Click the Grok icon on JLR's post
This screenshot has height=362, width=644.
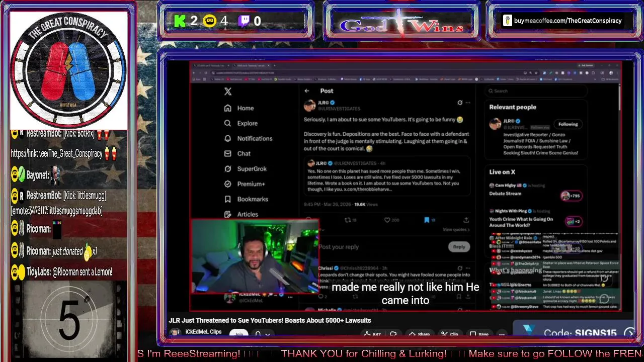pos(460,103)
